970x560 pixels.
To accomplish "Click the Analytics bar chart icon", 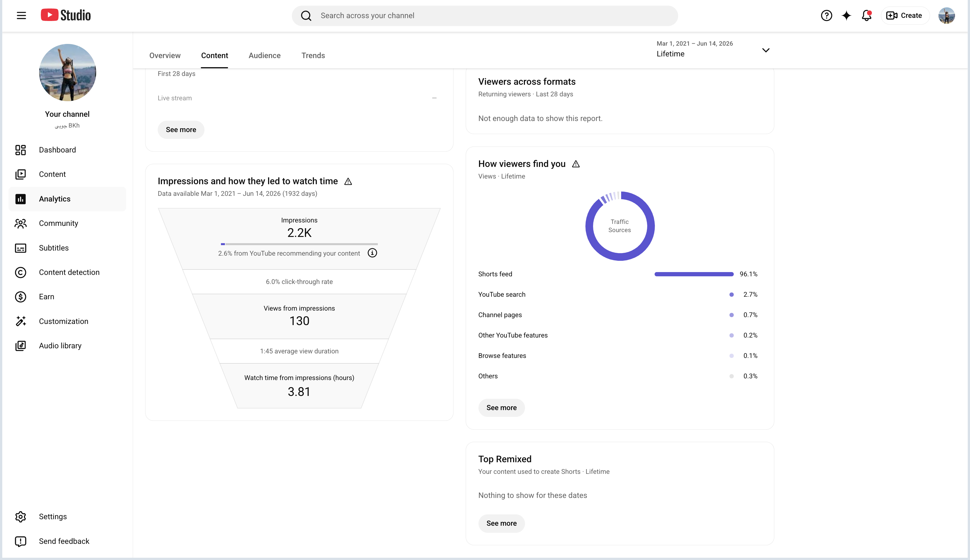I will [20, 199].
